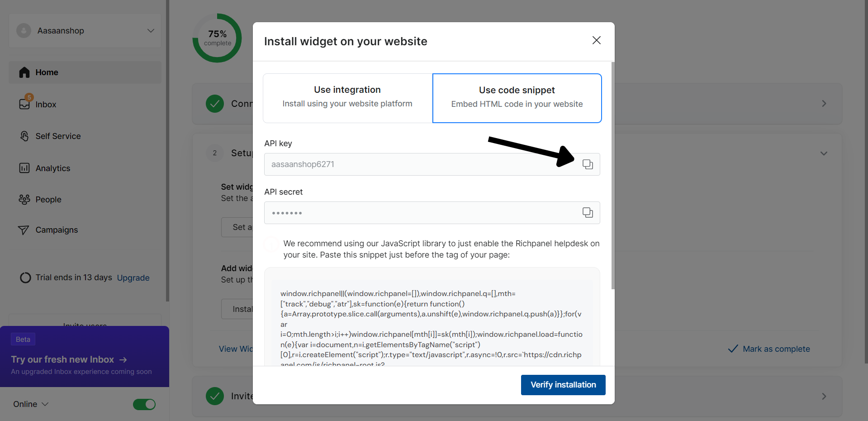The width and height of the screenshot is (868, 421).
Task: Copy the API key value
Action: coord(588,164)
